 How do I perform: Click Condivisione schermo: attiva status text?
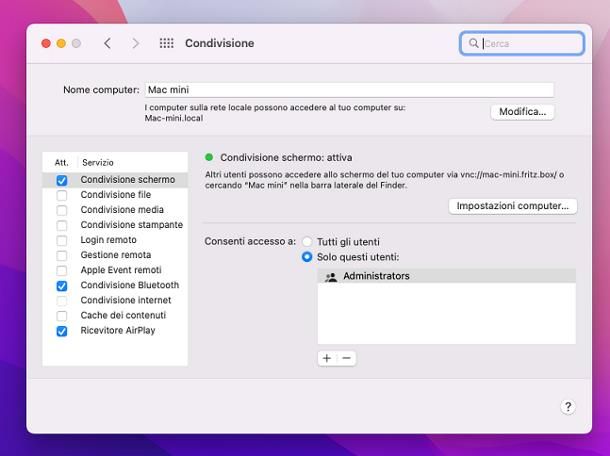pos(286,158)
